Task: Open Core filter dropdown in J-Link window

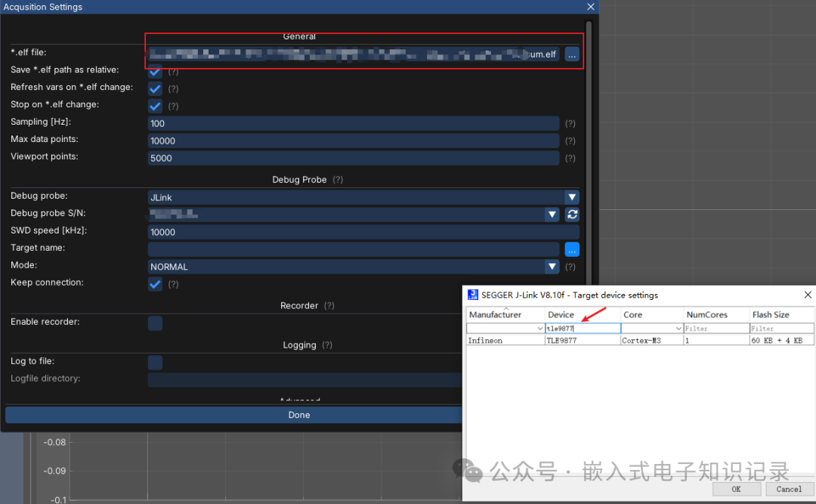Action: (x=678, y=329)
